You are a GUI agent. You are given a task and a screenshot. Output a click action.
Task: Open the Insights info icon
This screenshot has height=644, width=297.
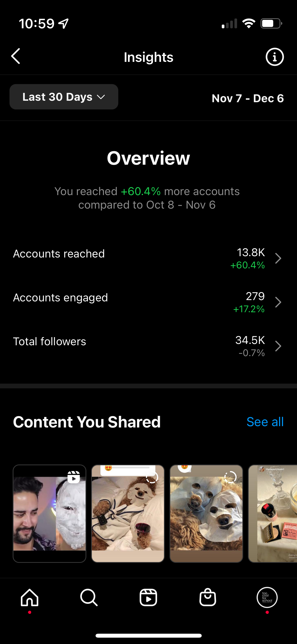coord(275,57)
